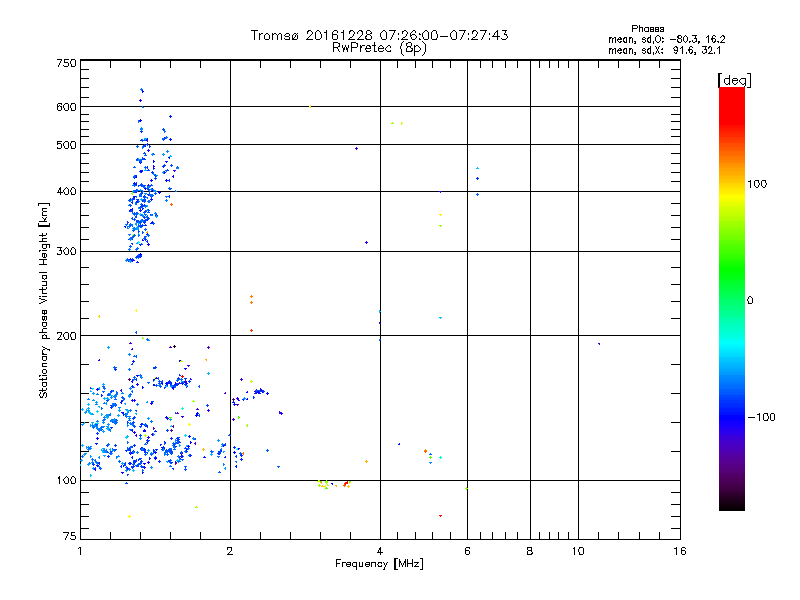Click the colorbar tick label '0'
The height and width of the screenshot is (600, 800).
pos(750,301)
